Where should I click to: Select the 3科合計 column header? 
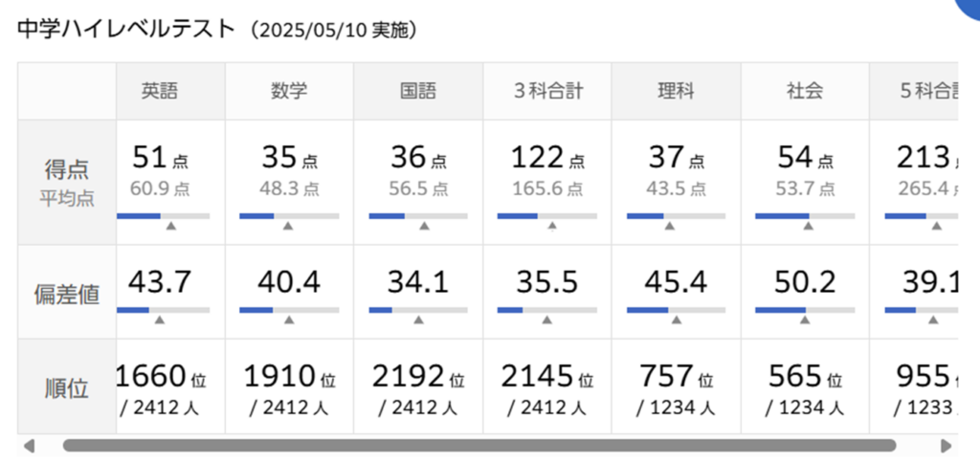pyautogui.click(x=547, y=92)
